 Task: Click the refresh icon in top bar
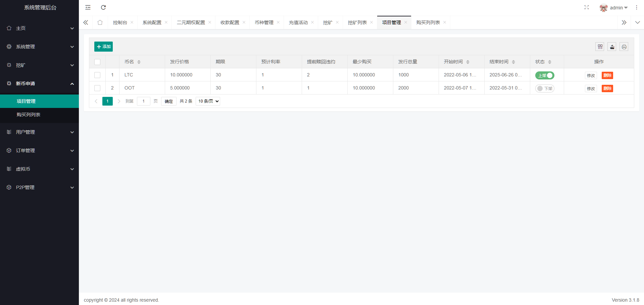coord(103,7)
